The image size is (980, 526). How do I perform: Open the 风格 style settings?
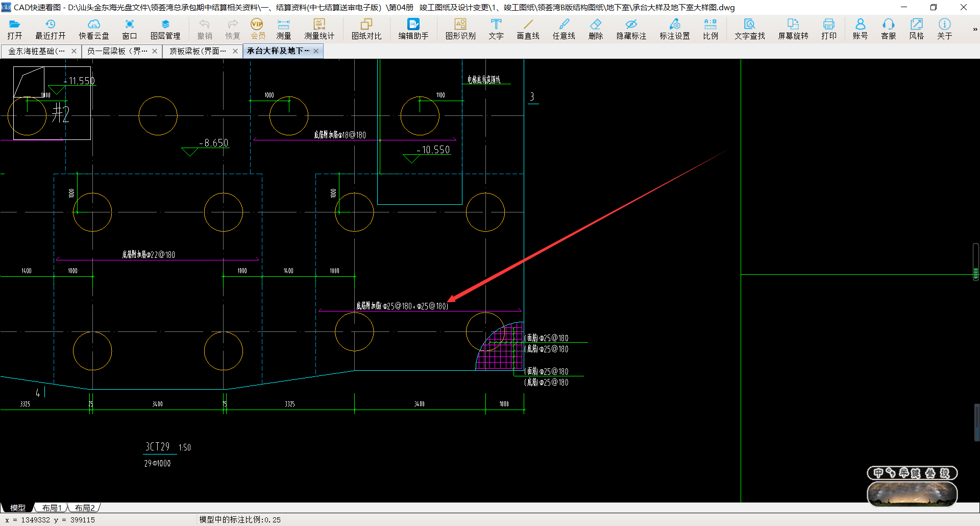(x=916, y=29)
